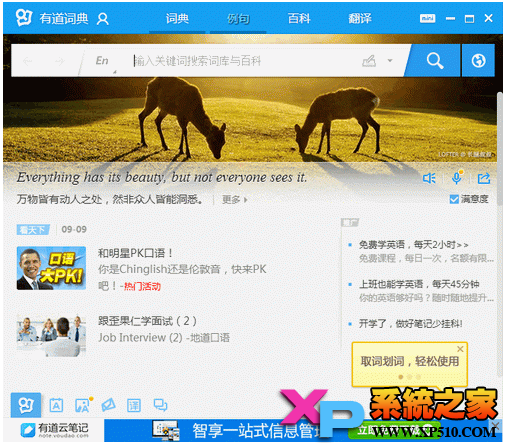This screenshot has height=443, width=505.
Task: Click the microphone recording icon
Action: click(x=456, y=178)
